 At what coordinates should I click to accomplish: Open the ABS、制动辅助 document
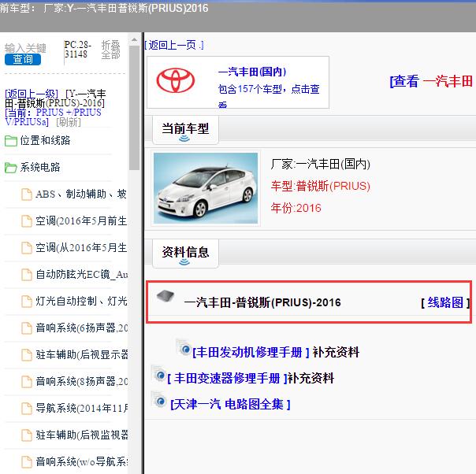coord(80,194)
